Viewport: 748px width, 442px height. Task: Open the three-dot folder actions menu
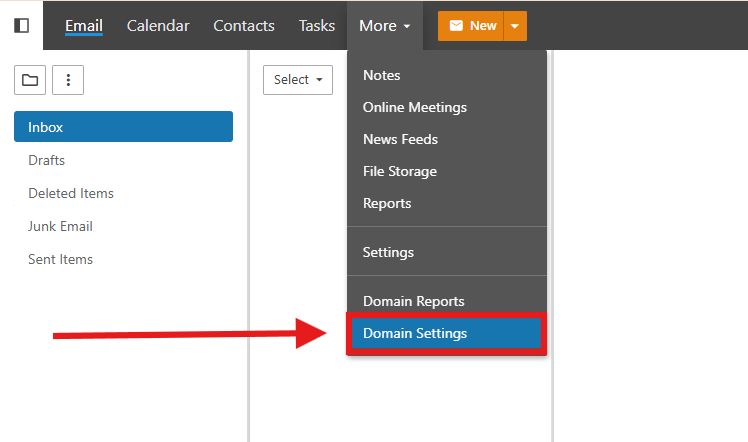[68, 80]
